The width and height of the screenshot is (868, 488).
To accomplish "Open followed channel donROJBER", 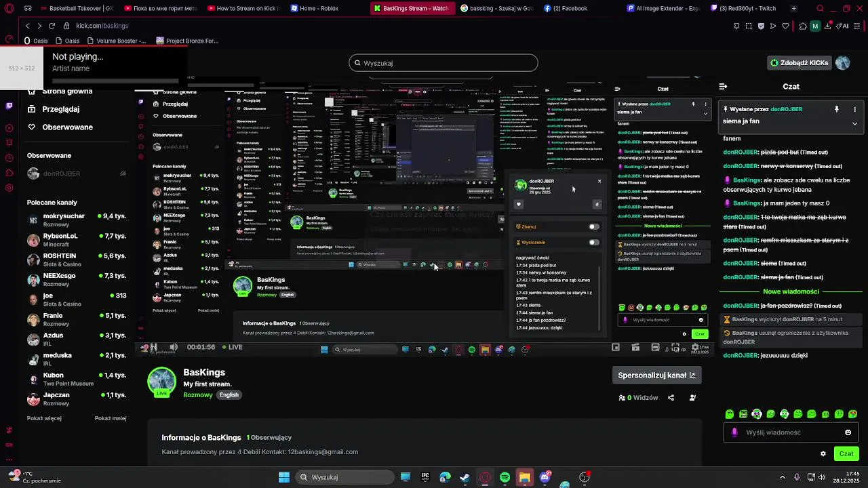I will pyautogui.click(x=76, y=174).
